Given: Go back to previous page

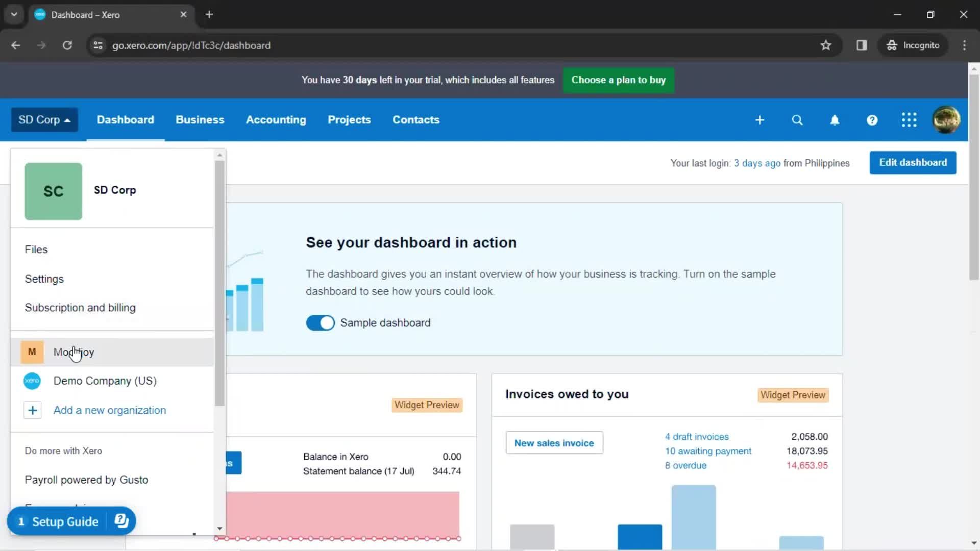Looking at the screenshot, I should coord(16,45).
